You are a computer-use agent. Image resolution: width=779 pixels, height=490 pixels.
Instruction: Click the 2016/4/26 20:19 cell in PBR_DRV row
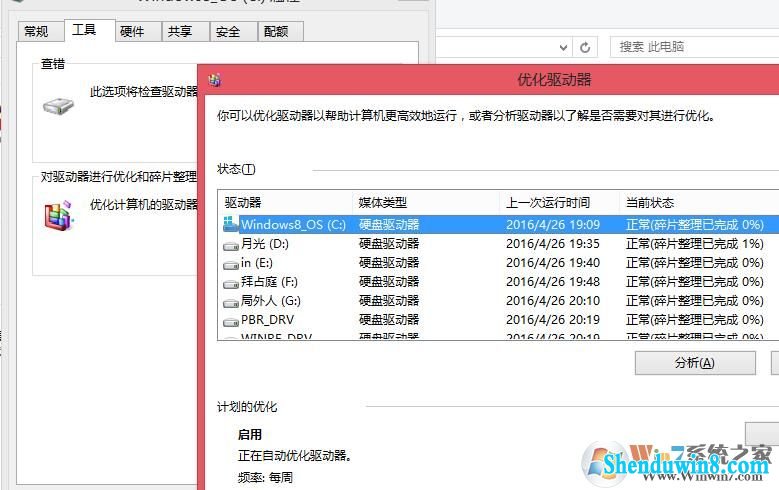[553, 320]
